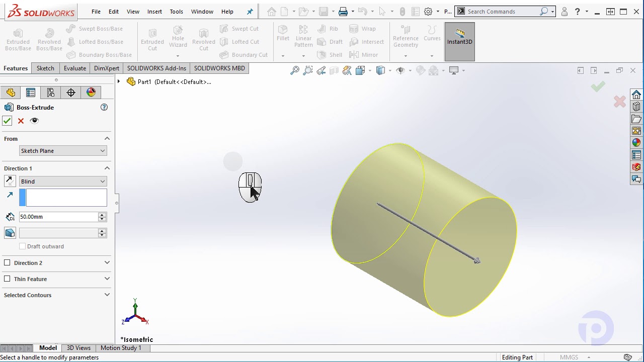Open the File menu
The image size is (644, 362).
96,12
